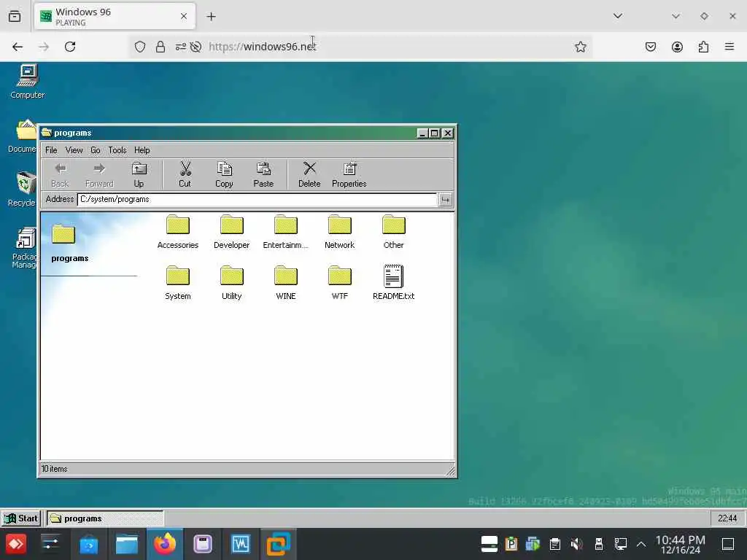Select the Utility folder
Screen dimensions: 747x560
pyautogui.click(x=231, y=284)
